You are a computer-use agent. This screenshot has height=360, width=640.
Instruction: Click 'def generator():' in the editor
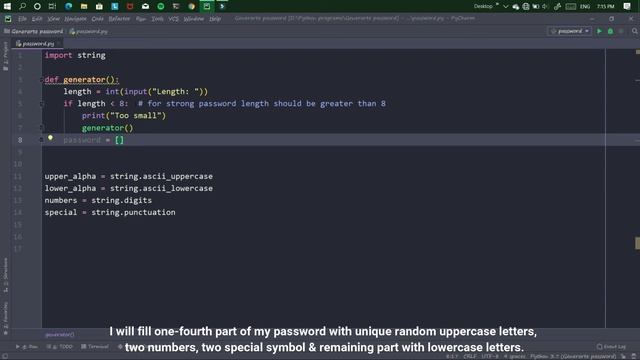pos(82,80)
